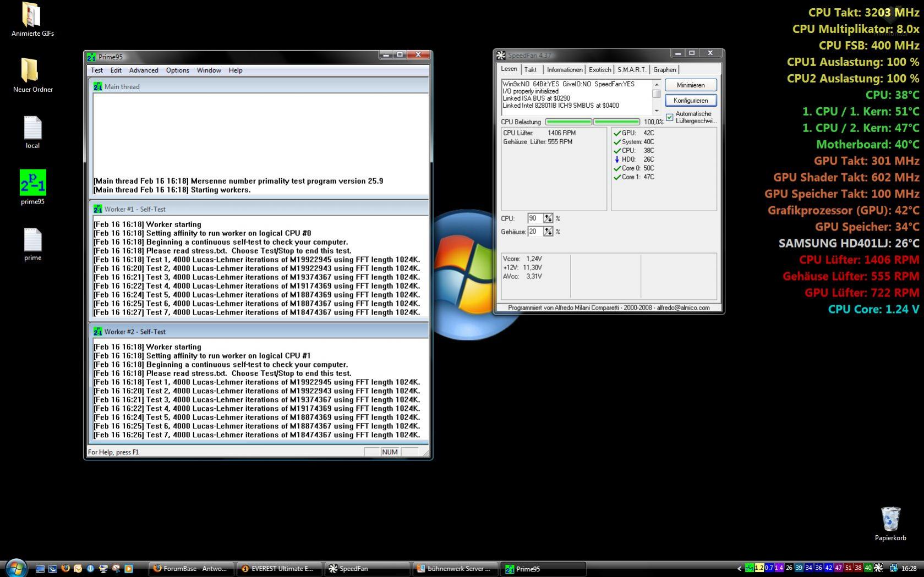Image resolution: width=924 pixels, height=577 pixels.
Task: Switch to SpeedFan taskbar button
Action: [368, 569]
